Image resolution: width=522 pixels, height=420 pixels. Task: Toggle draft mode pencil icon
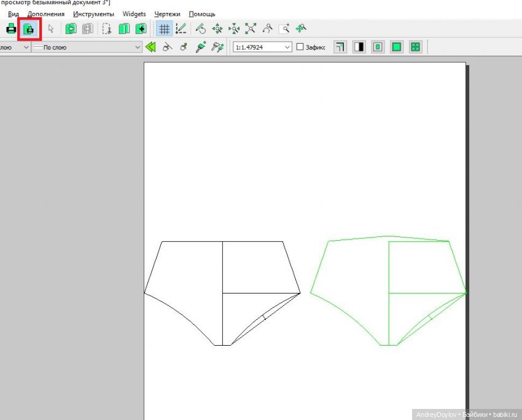[x=181, y=28]
